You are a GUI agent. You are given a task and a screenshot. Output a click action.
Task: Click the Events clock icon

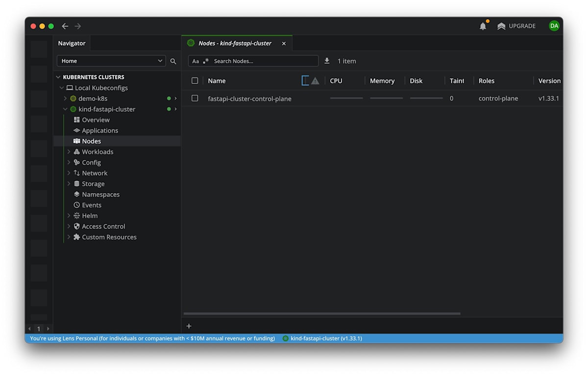[x=76, y=205]
